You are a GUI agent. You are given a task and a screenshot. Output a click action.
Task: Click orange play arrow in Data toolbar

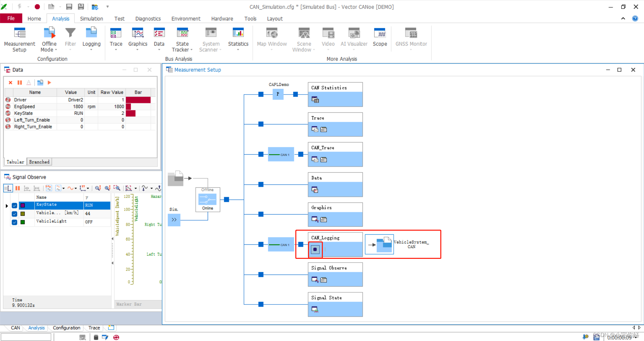(x=49, y=82)
